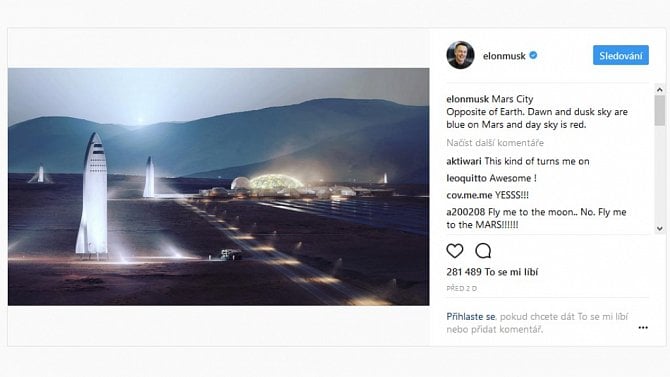Open the three-dot more options menu
Viewport: 670px width, 377px height.
pyautogui.click(x=643, y=327)
